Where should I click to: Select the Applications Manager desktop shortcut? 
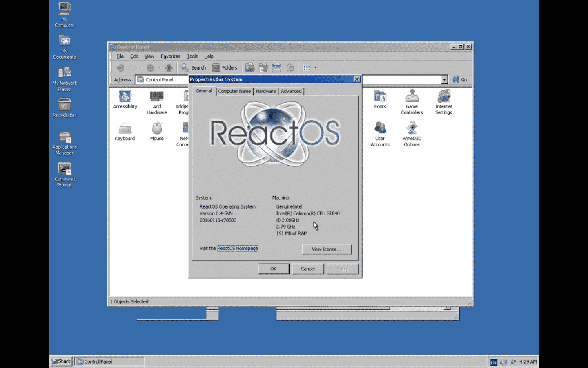[65, 143]
